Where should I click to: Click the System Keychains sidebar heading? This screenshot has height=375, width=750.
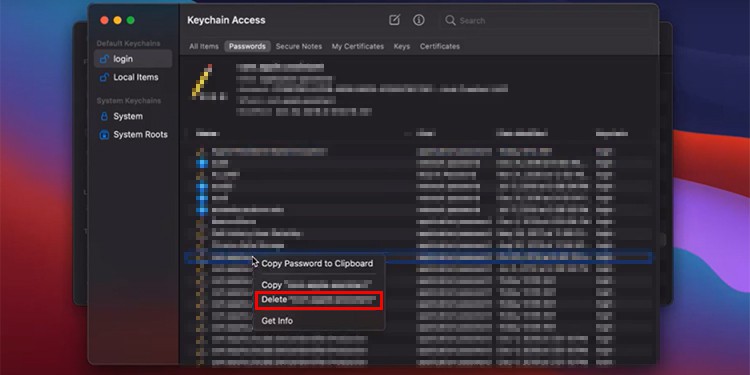pyautogui.click(x=129, y=101)
